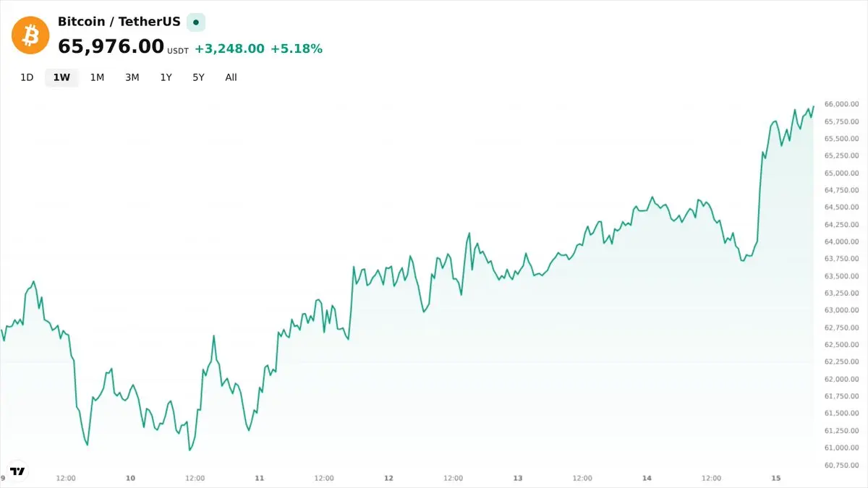Switch to the 1M time range
The width and height of the screenshot is (868, 488).
[x=97, y=77]
